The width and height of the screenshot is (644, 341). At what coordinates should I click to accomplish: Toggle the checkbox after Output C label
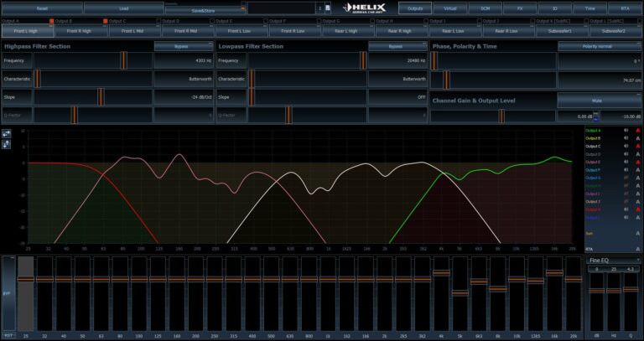point(158,21)
